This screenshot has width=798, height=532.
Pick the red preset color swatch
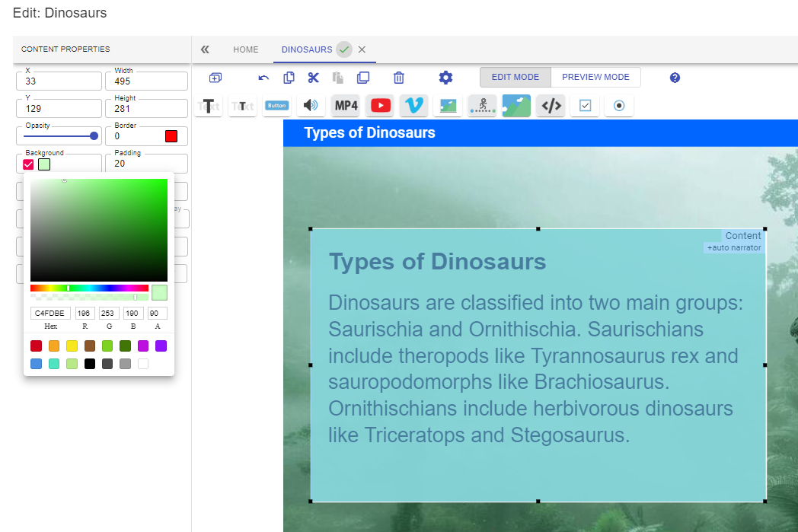click(36, 346)
